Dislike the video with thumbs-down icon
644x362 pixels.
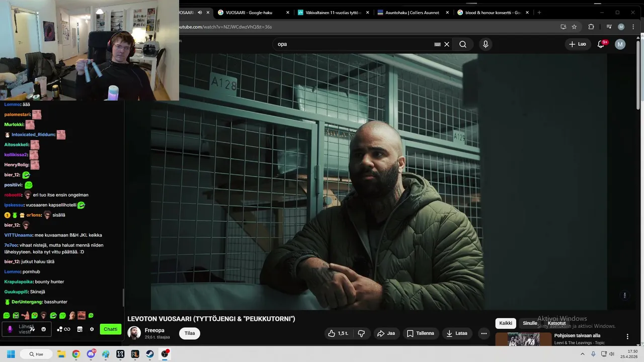click(361, 333)
